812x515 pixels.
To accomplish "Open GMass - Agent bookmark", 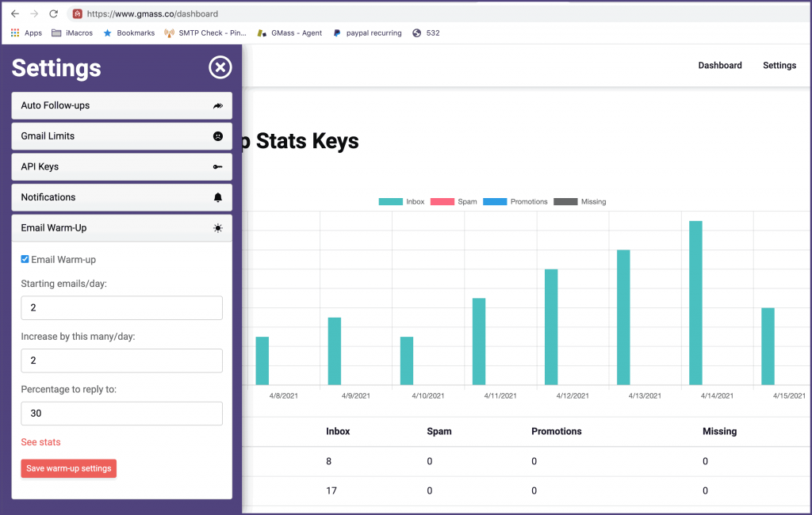I will [289, 33].
